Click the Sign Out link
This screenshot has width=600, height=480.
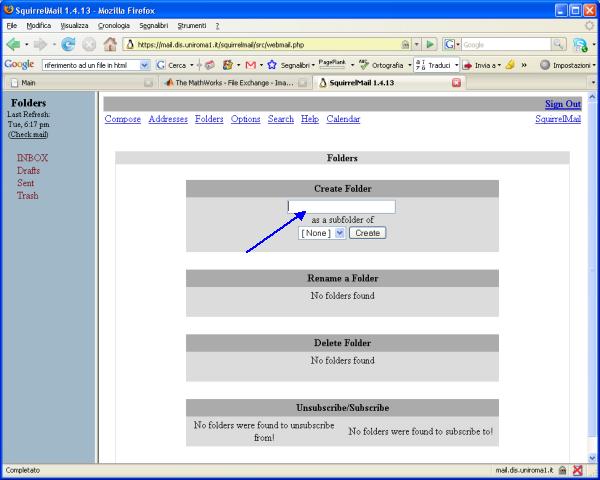(x=562, y=104)
